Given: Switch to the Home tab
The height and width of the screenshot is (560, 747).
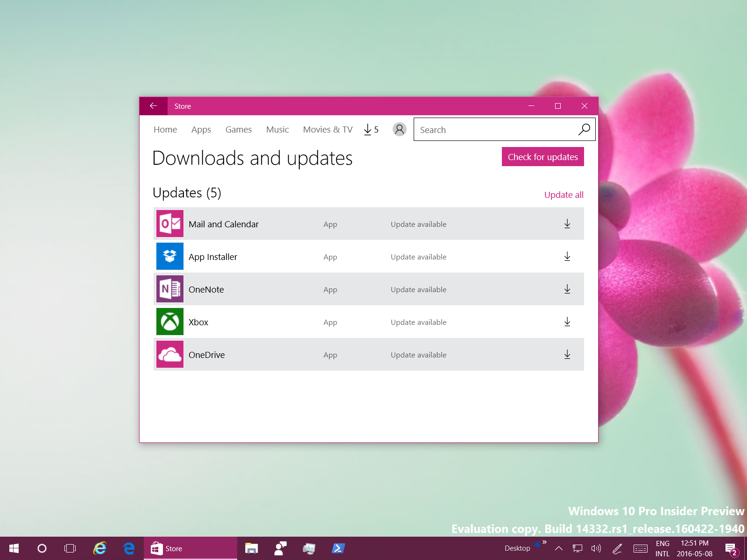Looking at the screenshot, I should 165,130.
